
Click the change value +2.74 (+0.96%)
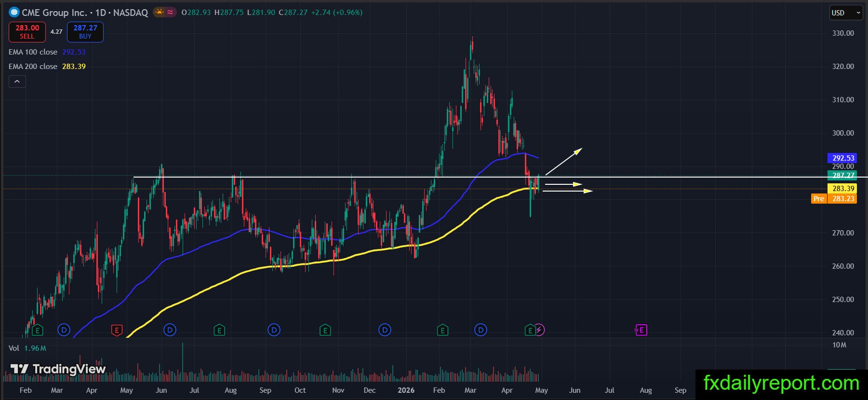coord(337,13)
